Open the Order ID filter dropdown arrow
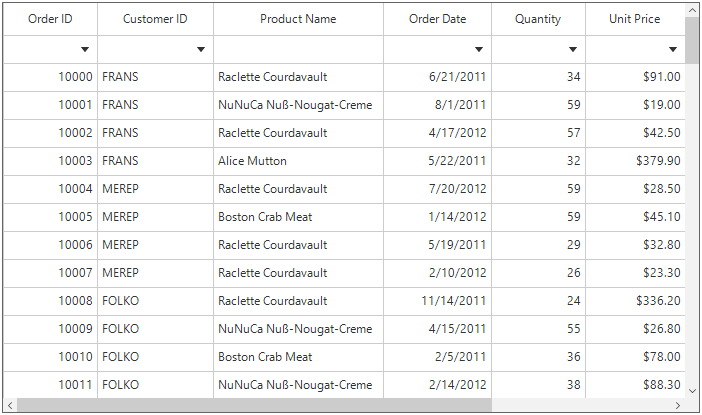702x415 pixels. pyautogui.click(x=85, y=49)
